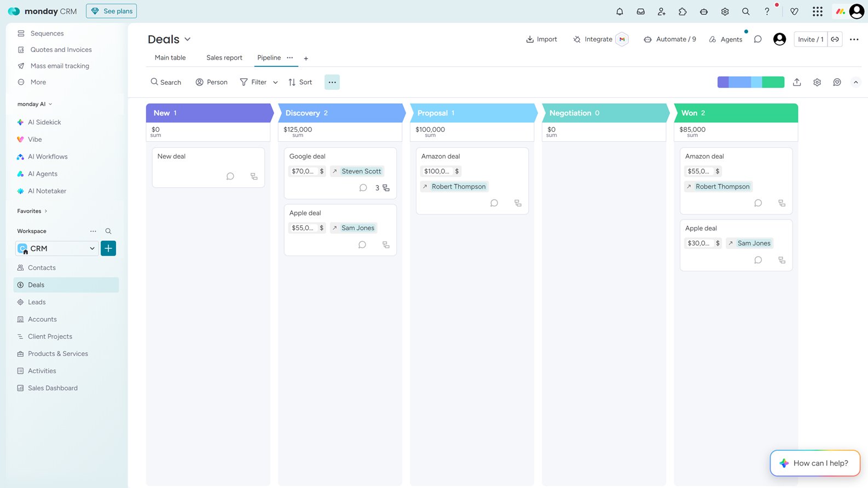Switch to the Main table tab
The height and width of the screenshot is (488, 868).
pos(170,57)
